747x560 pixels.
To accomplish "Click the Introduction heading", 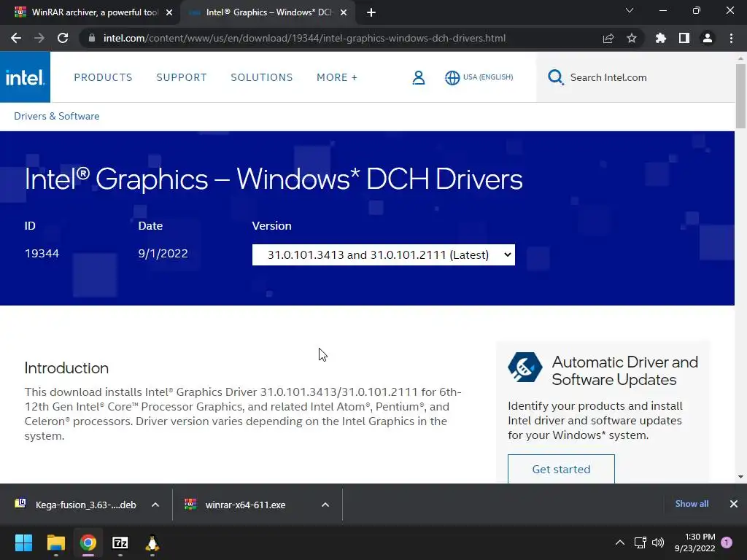I will (x=66, y=368).
